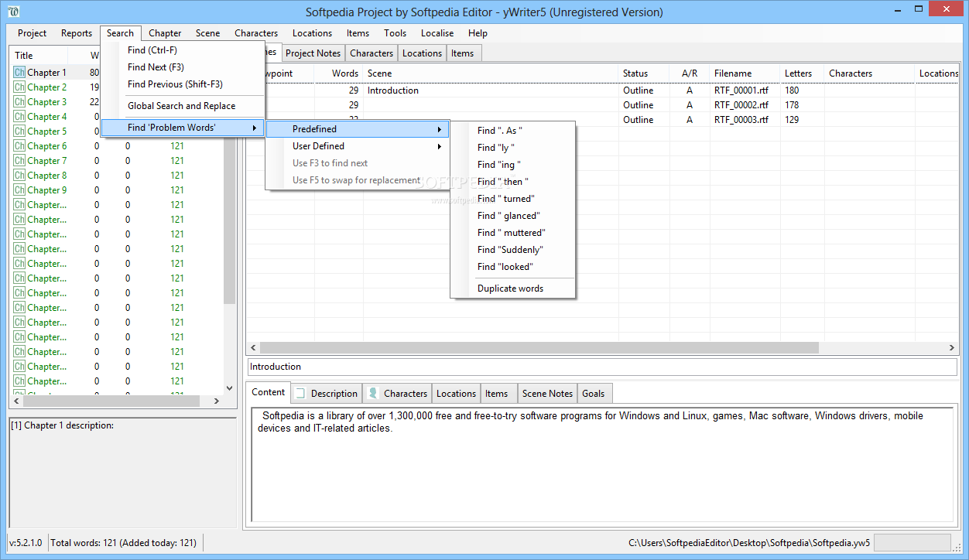The width and height of the screenshot is (969, 560).
Task: Select Global Search and Replace
Action: tap(183, 106)
